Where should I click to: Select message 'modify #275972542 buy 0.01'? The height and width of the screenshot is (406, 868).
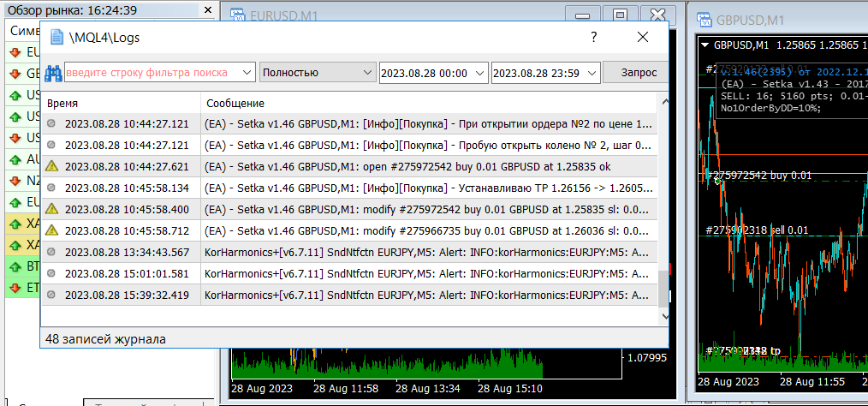429,209
